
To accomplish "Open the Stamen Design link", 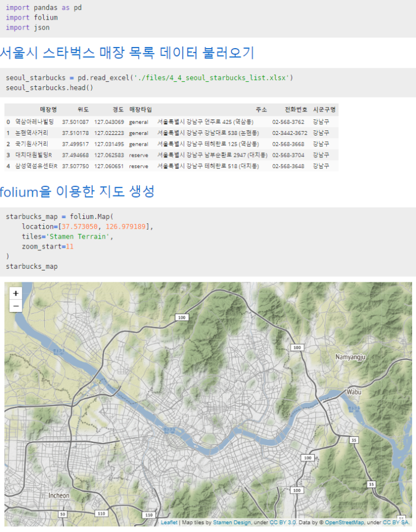I will point(232,522).
